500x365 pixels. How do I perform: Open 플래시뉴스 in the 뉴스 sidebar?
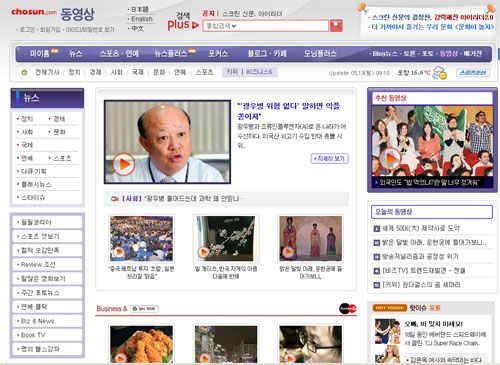click(36, 185)
